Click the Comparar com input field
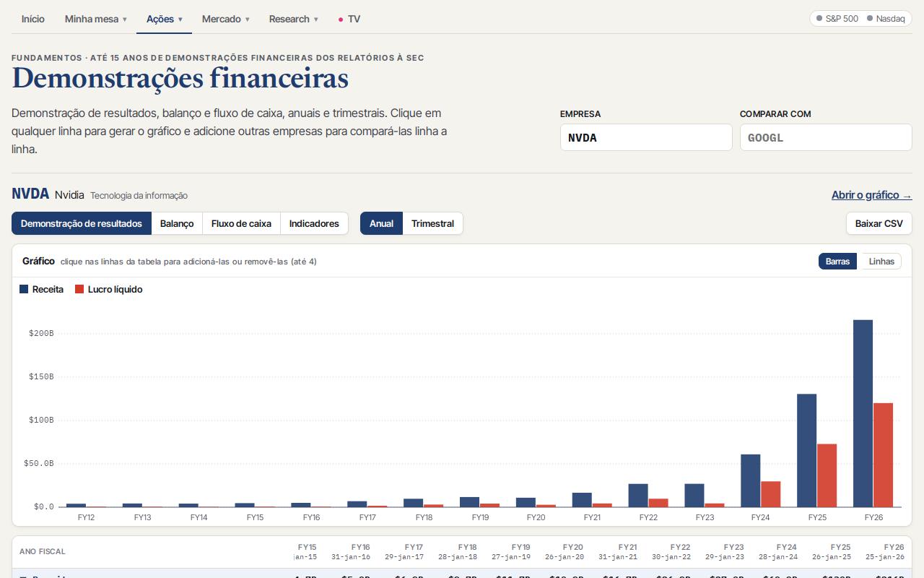 (826, 137)
